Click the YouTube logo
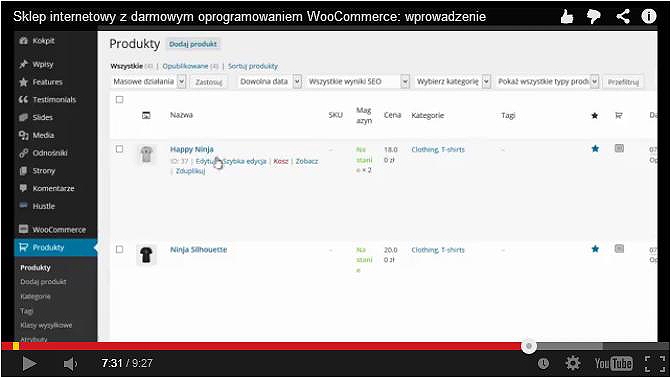Viewport: 671px width, 378px height. coord(614,364)
